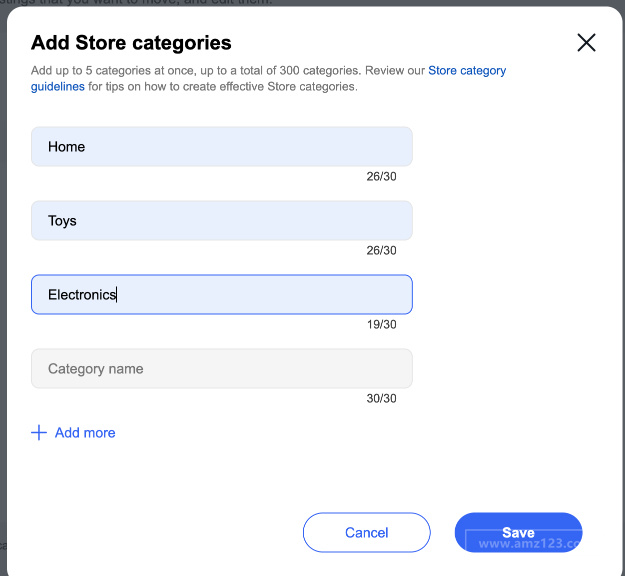Click the www.amz123 watermark text
Image resolution: width=625 pixels, height=576 pixels.
(530, 544)
